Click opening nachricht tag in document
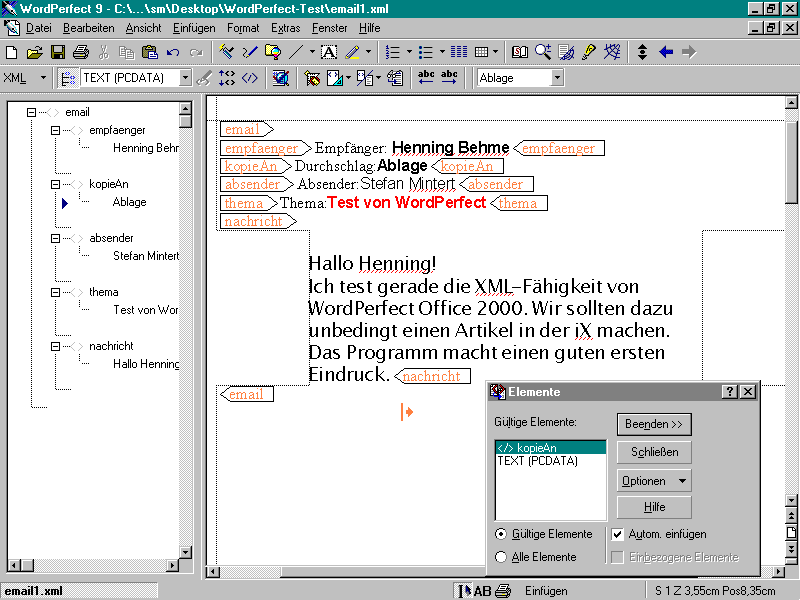Viewport: 800px width, 600px height. tap(258, 221)
